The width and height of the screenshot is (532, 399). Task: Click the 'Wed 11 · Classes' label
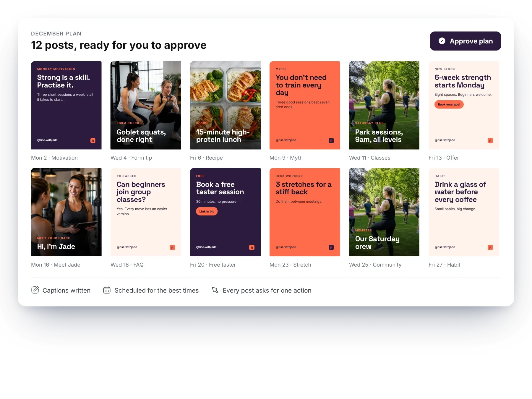click(370, 158)
